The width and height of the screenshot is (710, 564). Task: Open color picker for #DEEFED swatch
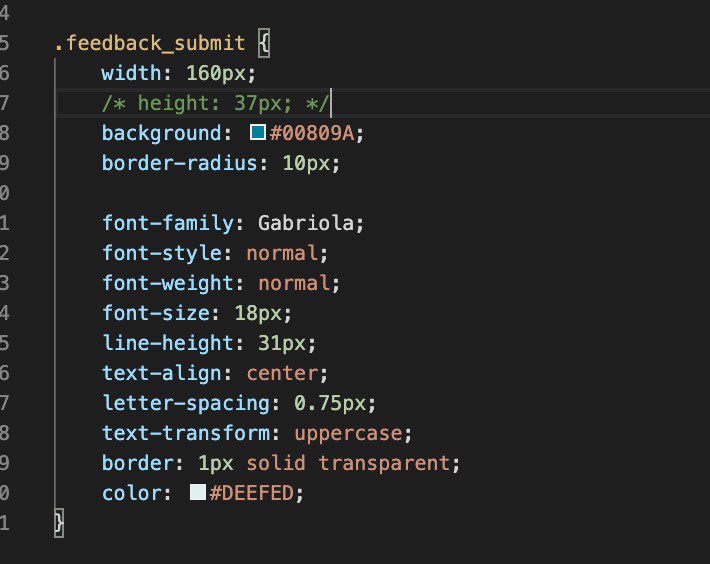pyautogui.click(x=198, y=492)
